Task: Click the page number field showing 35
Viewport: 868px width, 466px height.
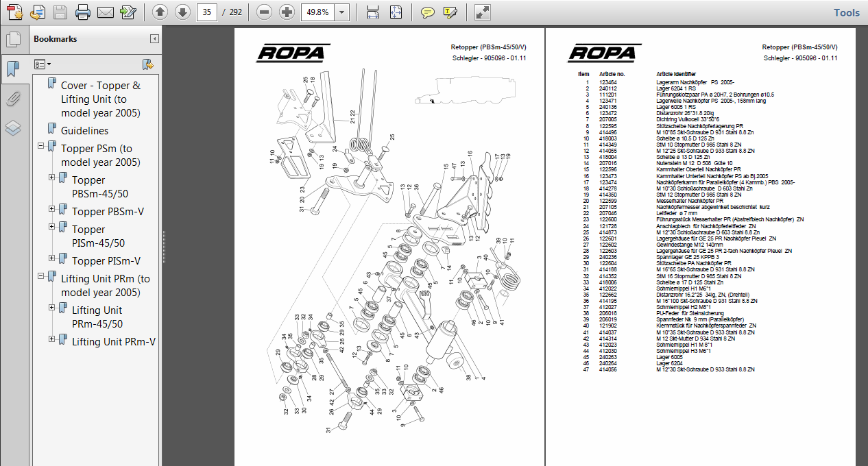Action: tap(208, 12)
